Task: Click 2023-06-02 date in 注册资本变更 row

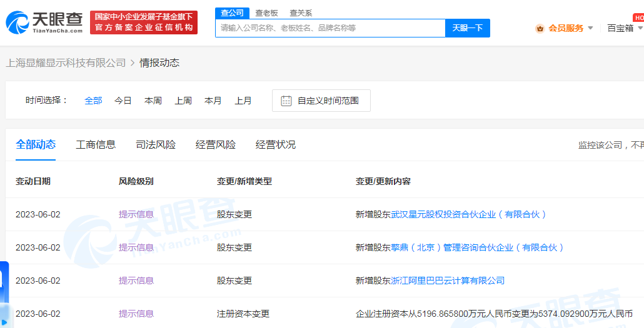Action: point(38,314)
